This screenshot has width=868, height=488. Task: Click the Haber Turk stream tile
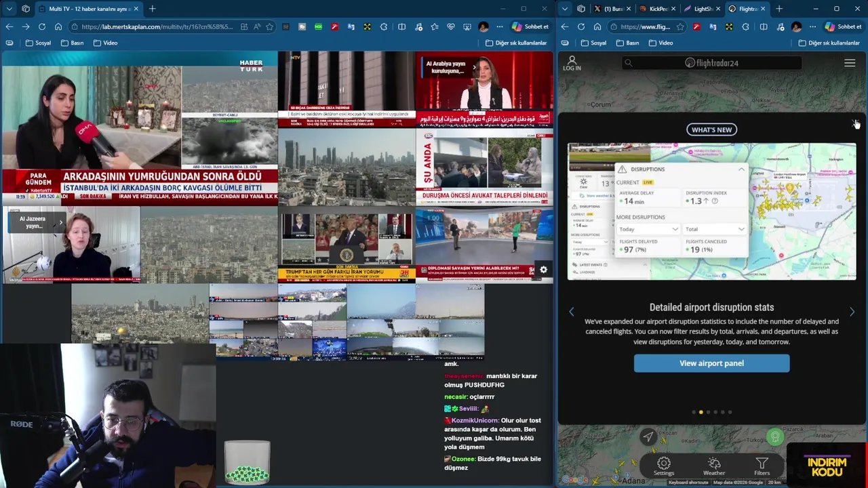[x=140, y=129]
